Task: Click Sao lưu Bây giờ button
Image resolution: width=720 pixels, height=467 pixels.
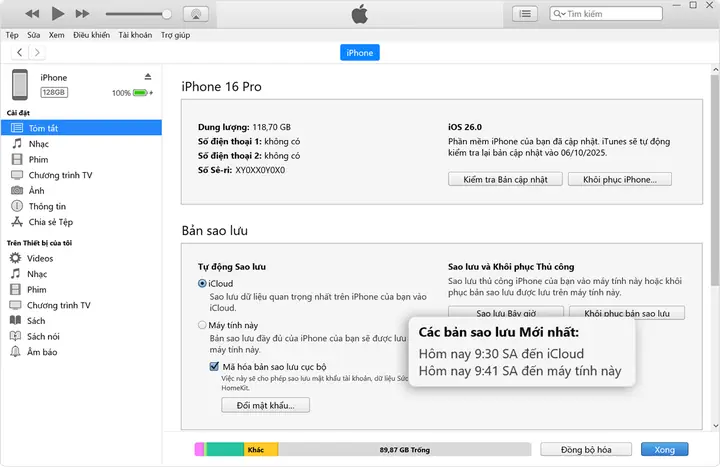Action: (x=506, y=312)
